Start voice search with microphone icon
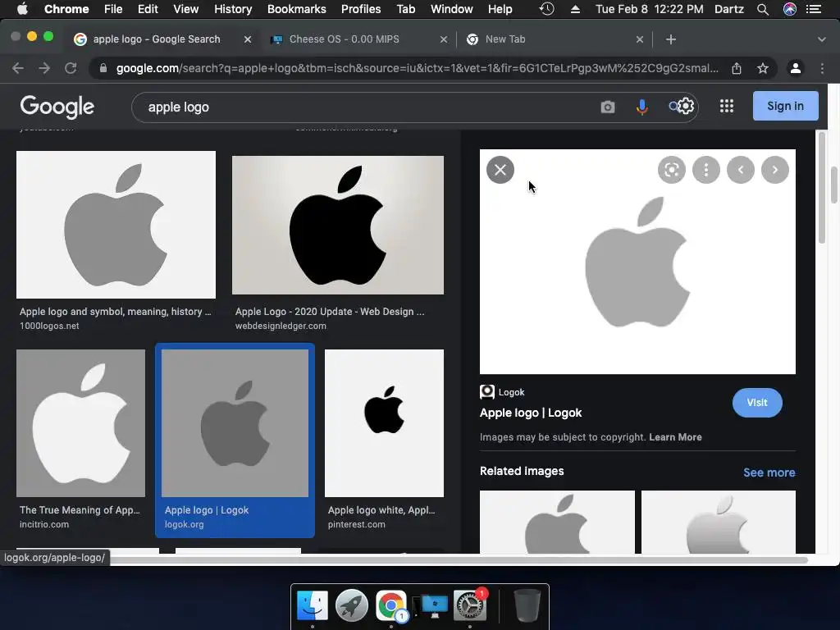 point(641,107)
